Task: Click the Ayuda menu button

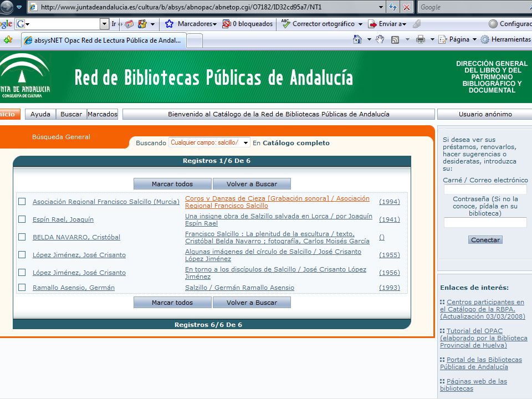Action: pyautogui.click(x=40, y=114)
